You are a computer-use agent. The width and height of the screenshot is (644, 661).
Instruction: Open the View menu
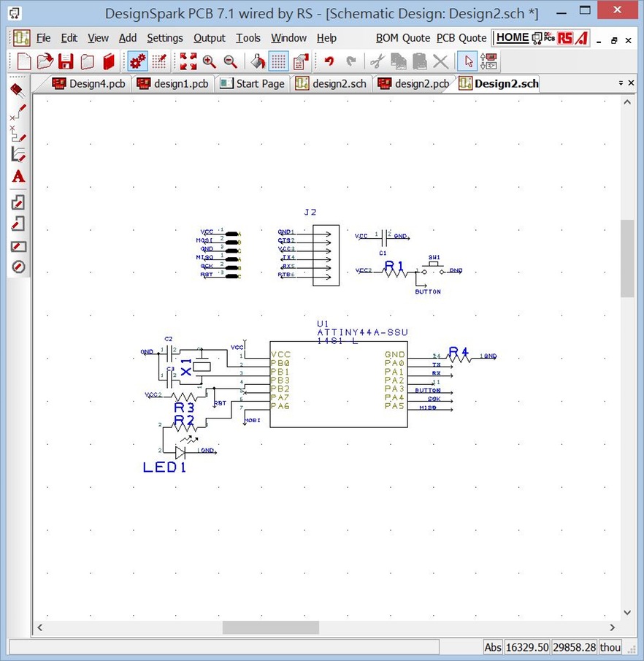[x=98, y=38]
